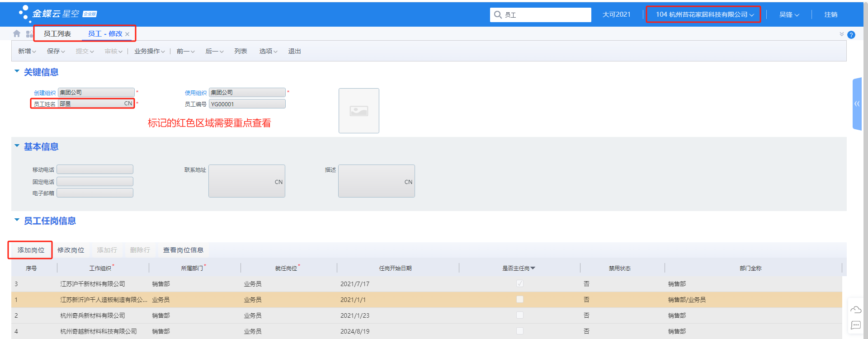This screenshot has width=868, height=339.
Task: Click the blue help question mark icon
Action: 851,35
